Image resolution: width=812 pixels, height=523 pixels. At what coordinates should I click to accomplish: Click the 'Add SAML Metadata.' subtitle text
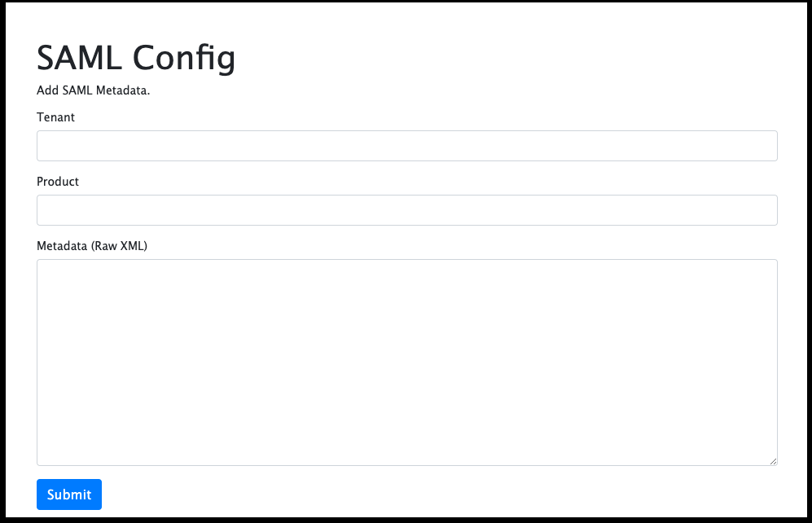tap(94, 90)
